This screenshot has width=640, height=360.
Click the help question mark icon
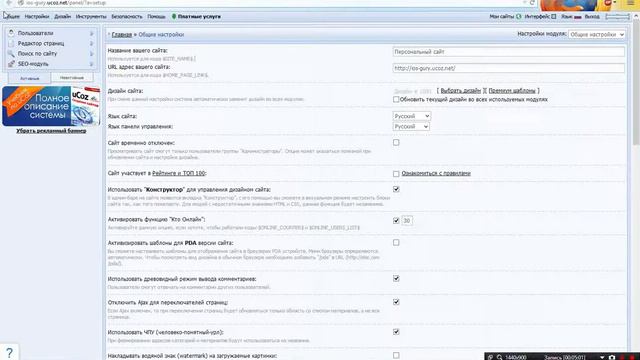tap(9, 352)
